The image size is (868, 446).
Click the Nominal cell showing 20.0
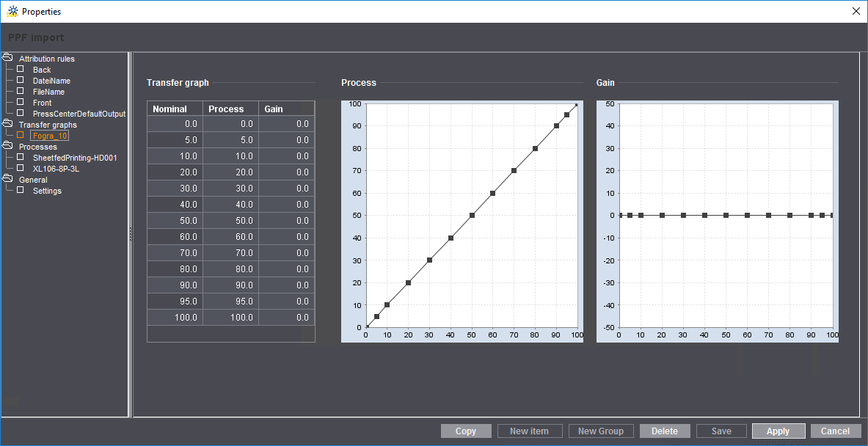pos(175,172)
